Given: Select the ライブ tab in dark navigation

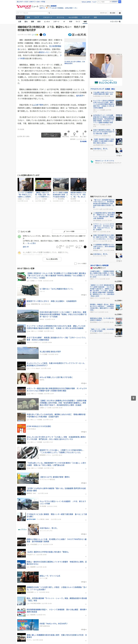Looking at the screenshot, I should (37, 17).
